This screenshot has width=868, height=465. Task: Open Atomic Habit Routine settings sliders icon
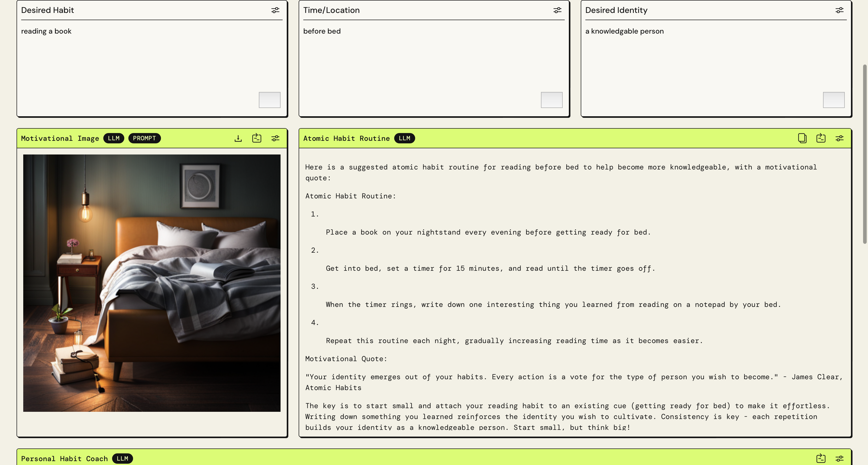click(x=839, y=138)
